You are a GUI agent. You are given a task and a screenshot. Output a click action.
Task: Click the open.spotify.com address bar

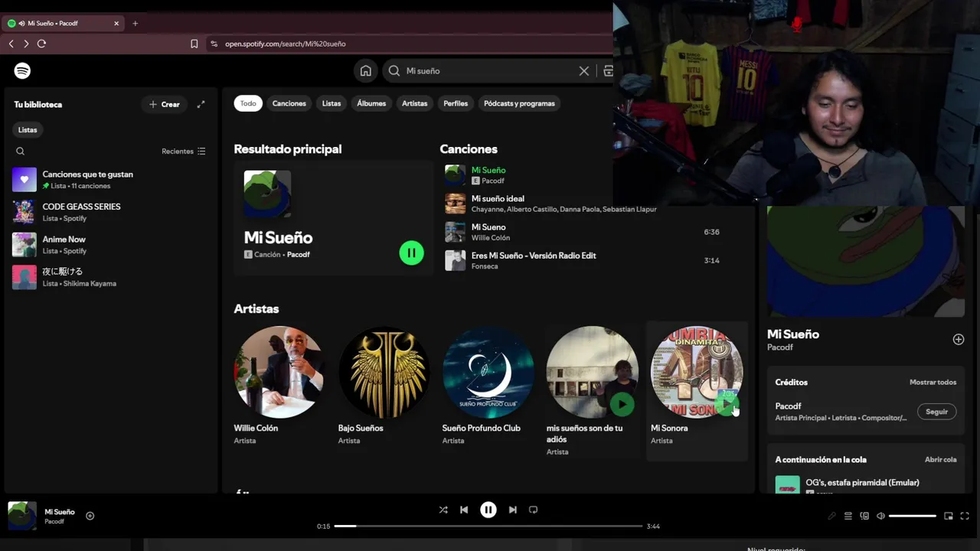(x=410, y=44)
